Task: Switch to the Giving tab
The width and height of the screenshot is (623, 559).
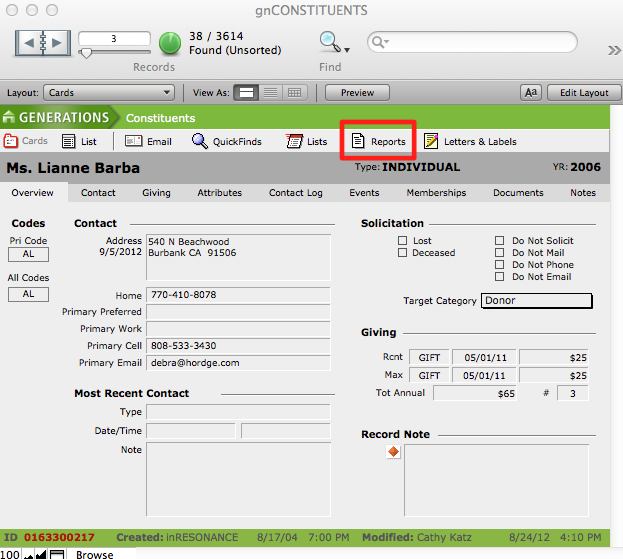Action: tap(156, 193)
